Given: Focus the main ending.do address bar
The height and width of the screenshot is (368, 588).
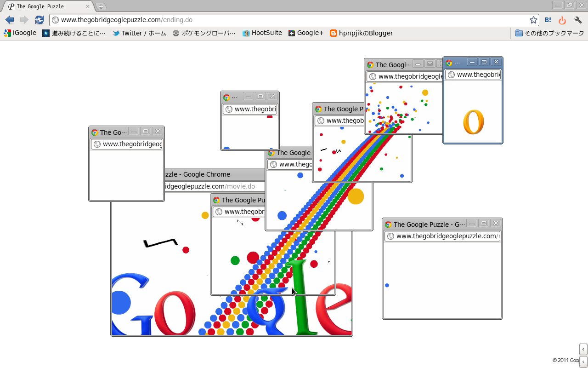Looking at the screenshot, I should (x=294, y=20).
